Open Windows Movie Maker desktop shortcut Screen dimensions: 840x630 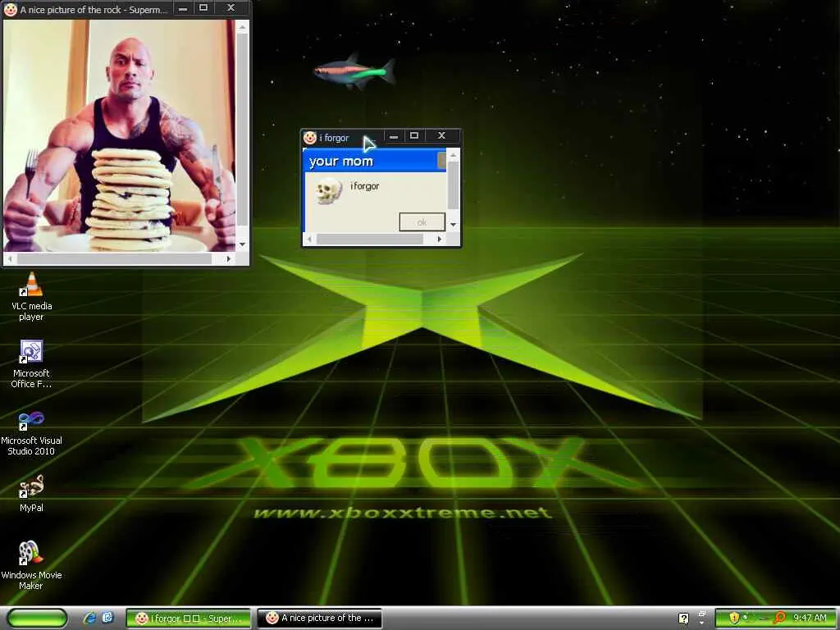tap(31, 565)
